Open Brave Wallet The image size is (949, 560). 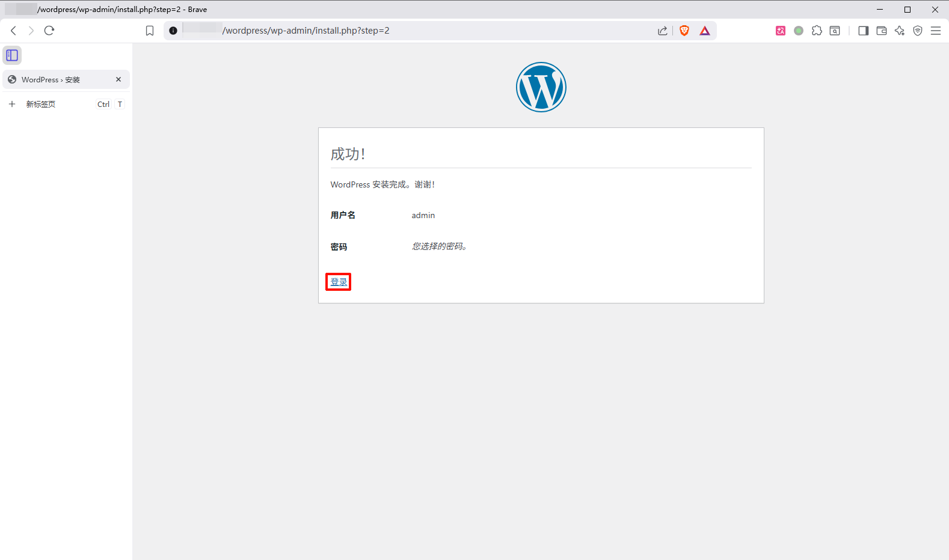click(882, 31)
